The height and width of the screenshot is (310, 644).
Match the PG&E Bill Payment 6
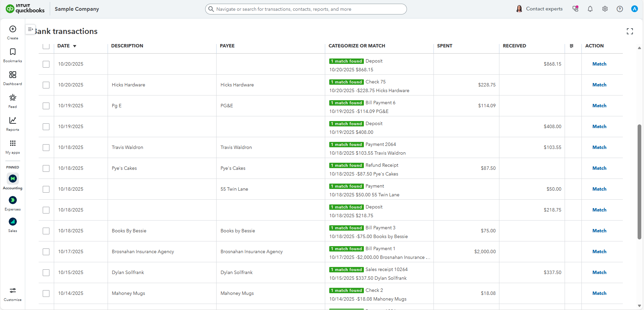coord(599,106)
